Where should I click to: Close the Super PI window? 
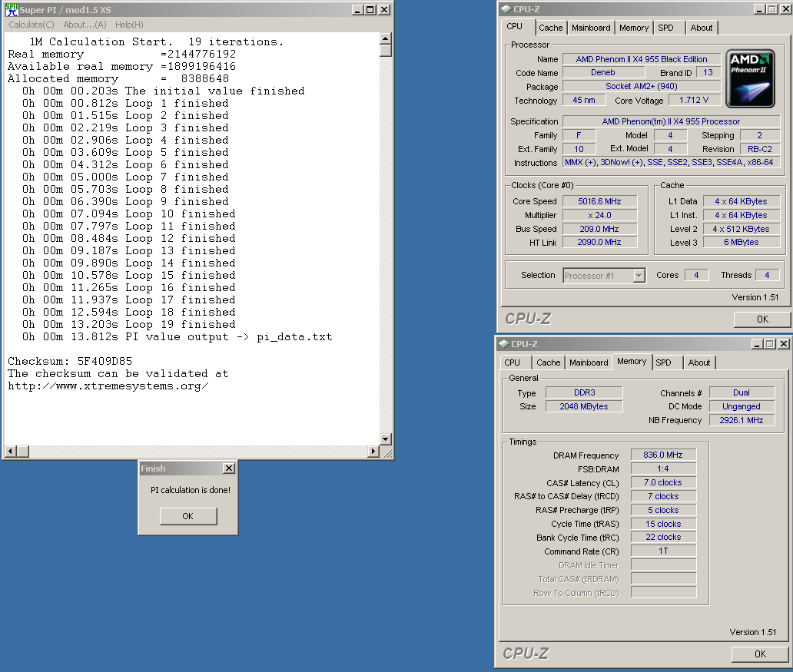pos(384,10)
